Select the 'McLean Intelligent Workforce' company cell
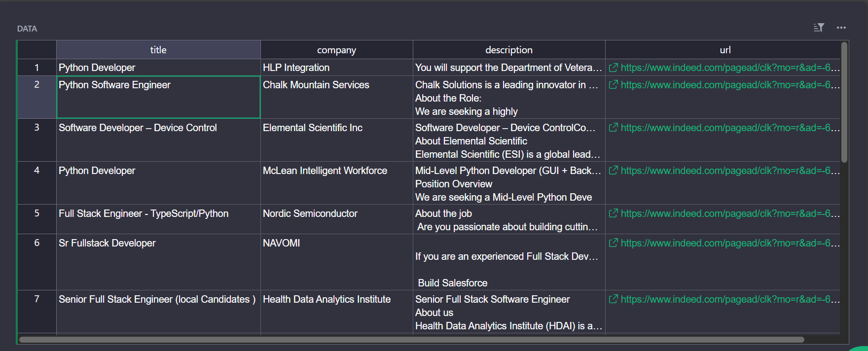Viewport: 868px width, 351px height. 336,183
